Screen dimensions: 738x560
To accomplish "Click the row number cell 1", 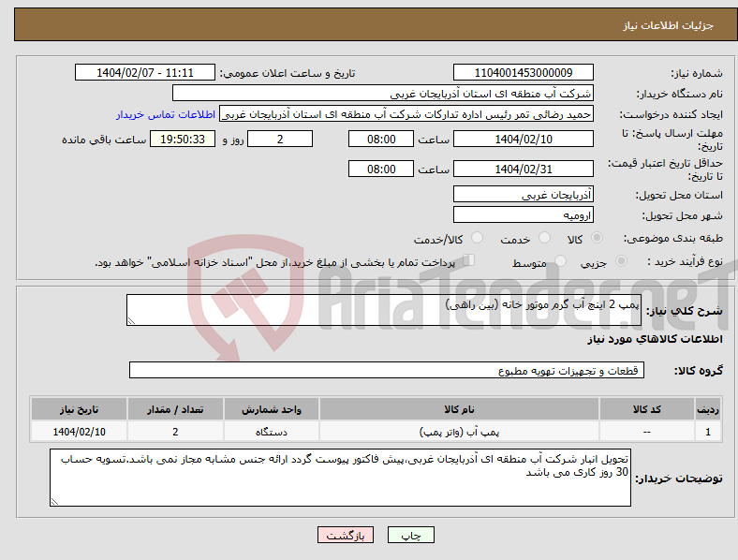I will point(708,432).
